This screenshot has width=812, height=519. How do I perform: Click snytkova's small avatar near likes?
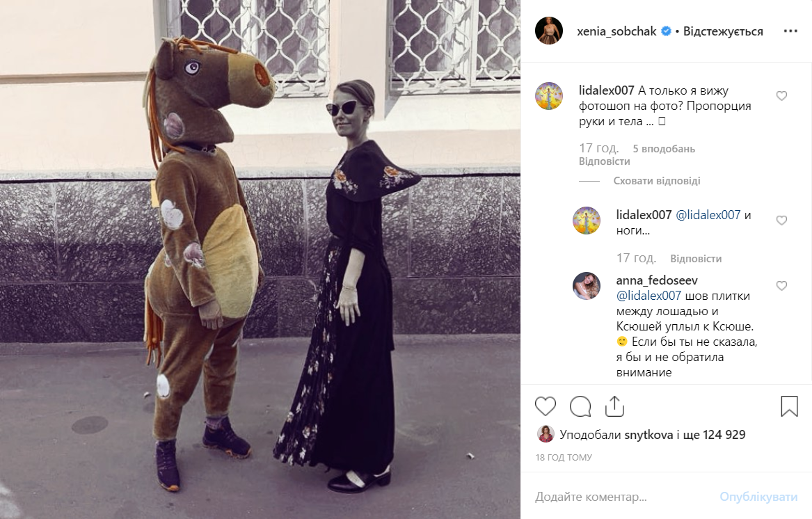(546, 434)
